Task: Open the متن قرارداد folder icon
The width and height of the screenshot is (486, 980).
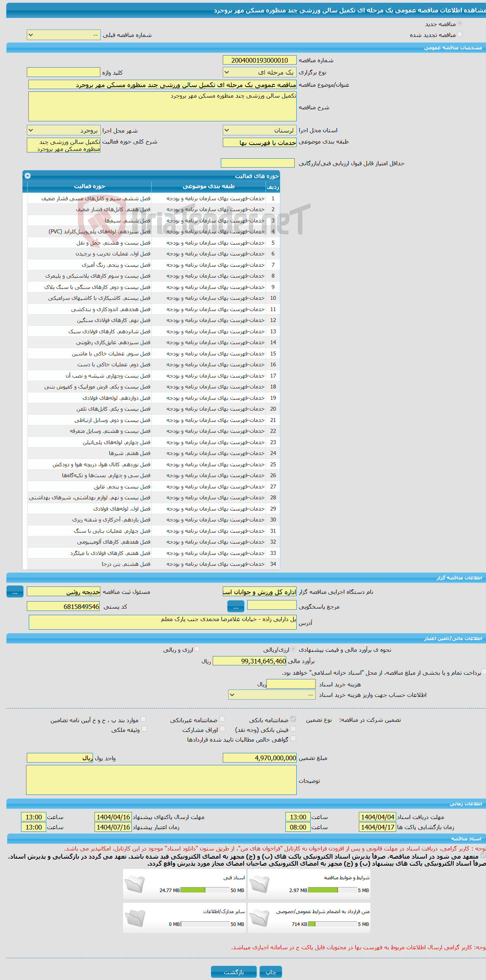Action: click(260, 918)
